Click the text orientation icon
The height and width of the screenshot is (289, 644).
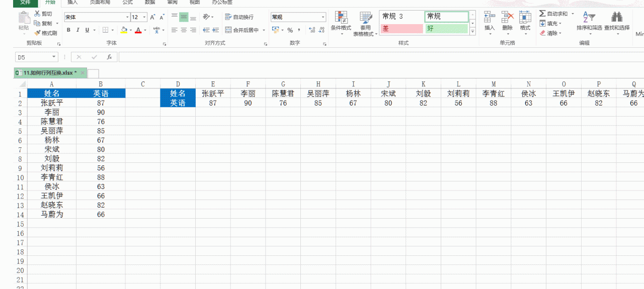[206, 17]
